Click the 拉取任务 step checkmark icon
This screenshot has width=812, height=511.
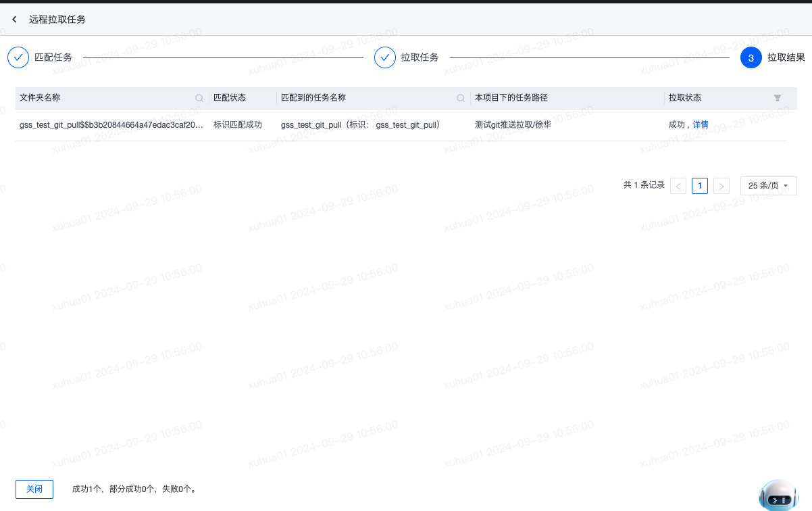click(x=384, y=57)
